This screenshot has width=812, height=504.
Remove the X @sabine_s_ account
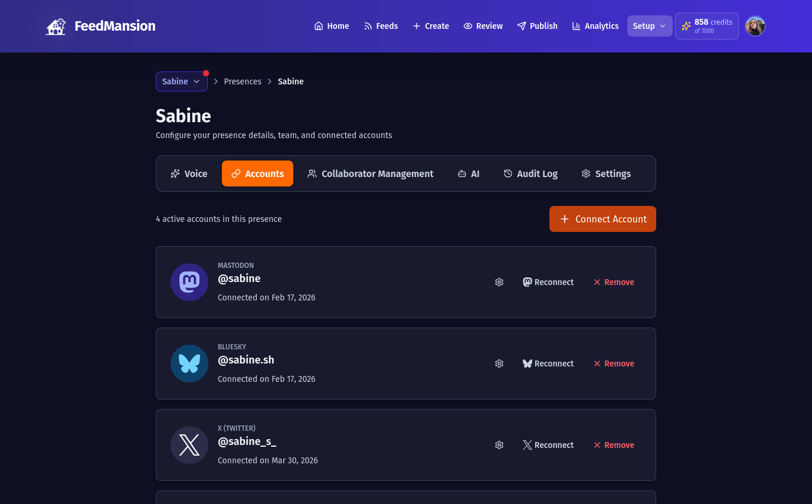(614, 445)
